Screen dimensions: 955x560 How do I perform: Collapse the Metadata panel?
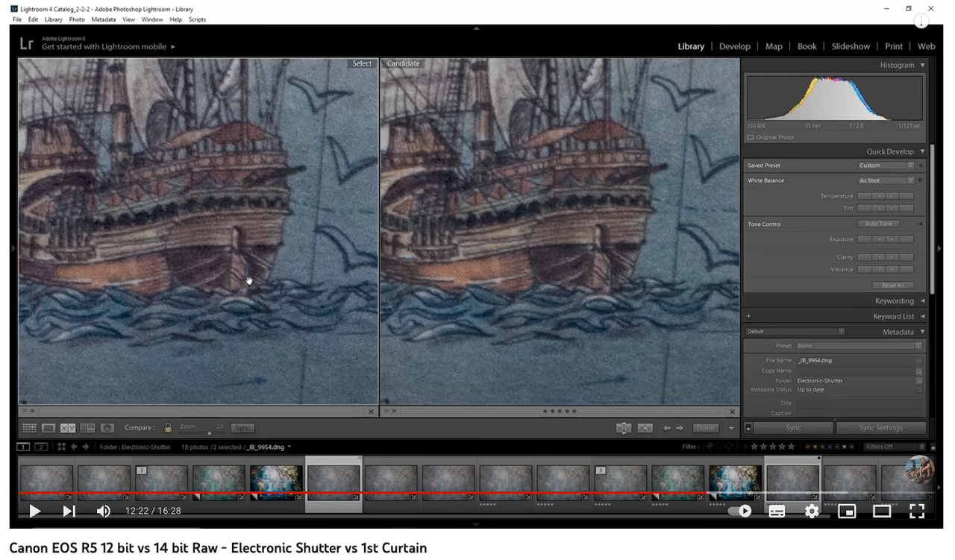922,332
